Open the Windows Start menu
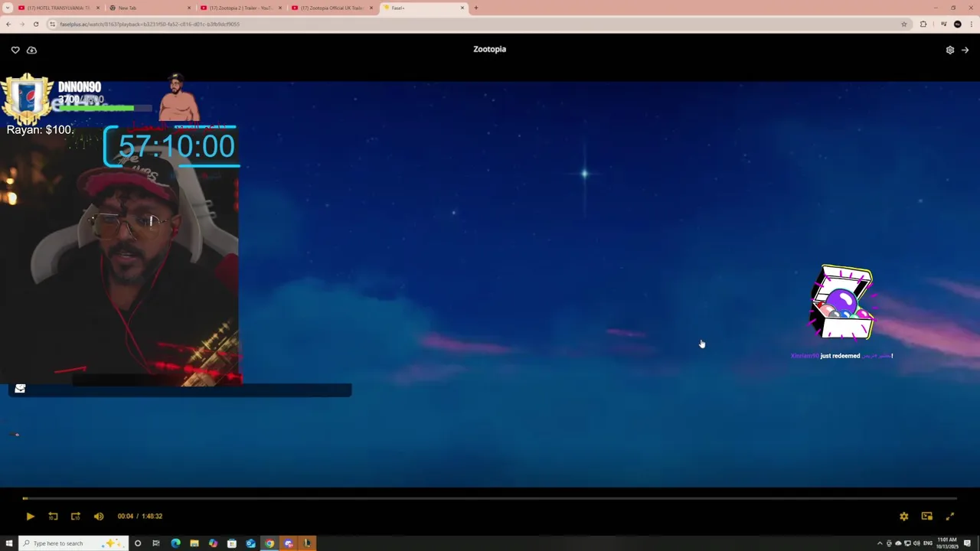 coord(9,543)
